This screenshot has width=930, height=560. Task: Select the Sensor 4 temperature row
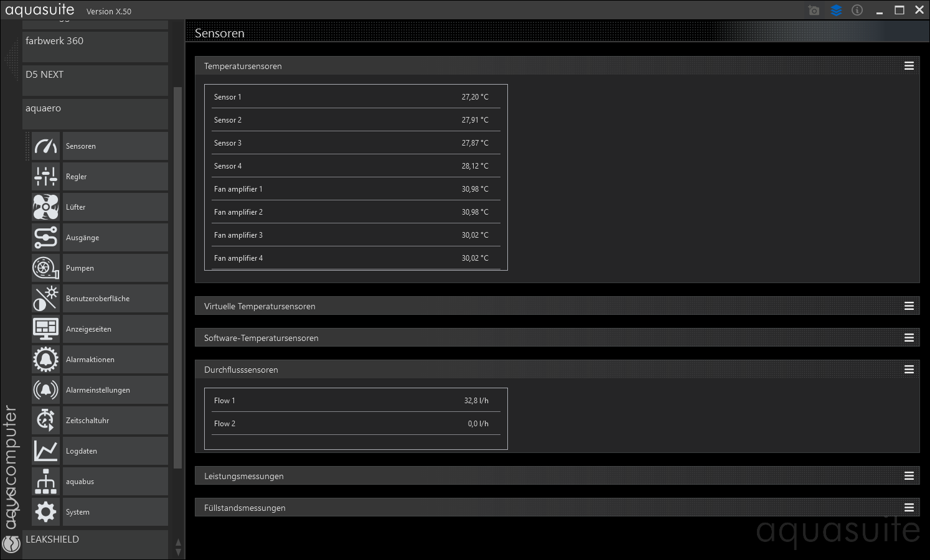356,166
